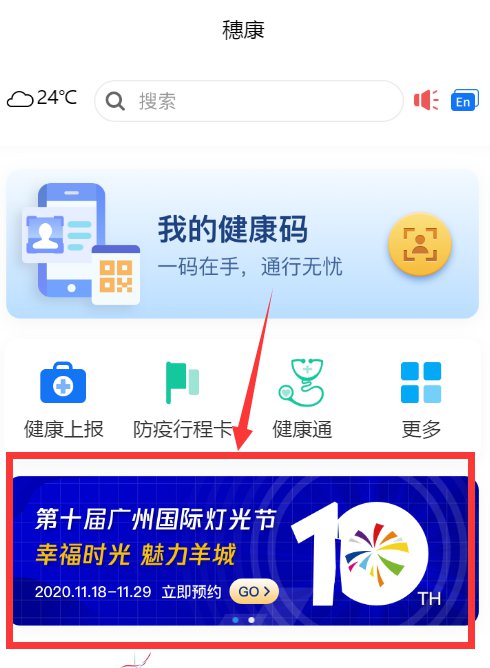Switch language with the En icon
This screenshot has width=490, height=668.
point(464,100)
